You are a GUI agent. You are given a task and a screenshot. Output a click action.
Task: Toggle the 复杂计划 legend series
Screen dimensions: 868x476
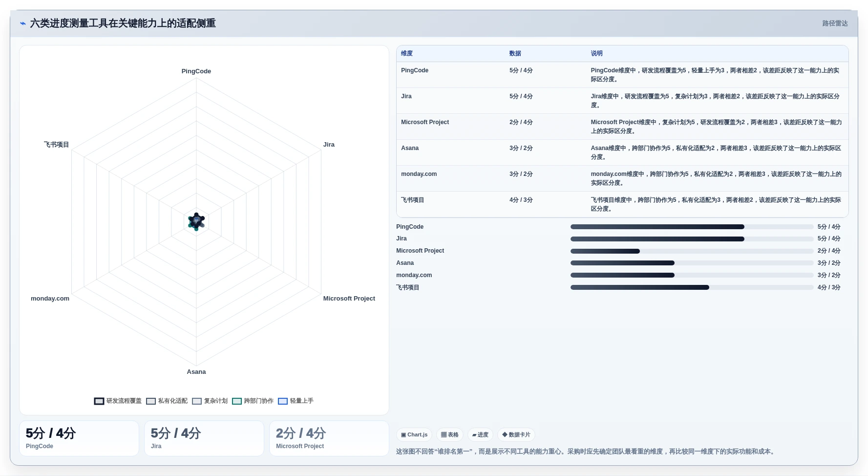210,401
